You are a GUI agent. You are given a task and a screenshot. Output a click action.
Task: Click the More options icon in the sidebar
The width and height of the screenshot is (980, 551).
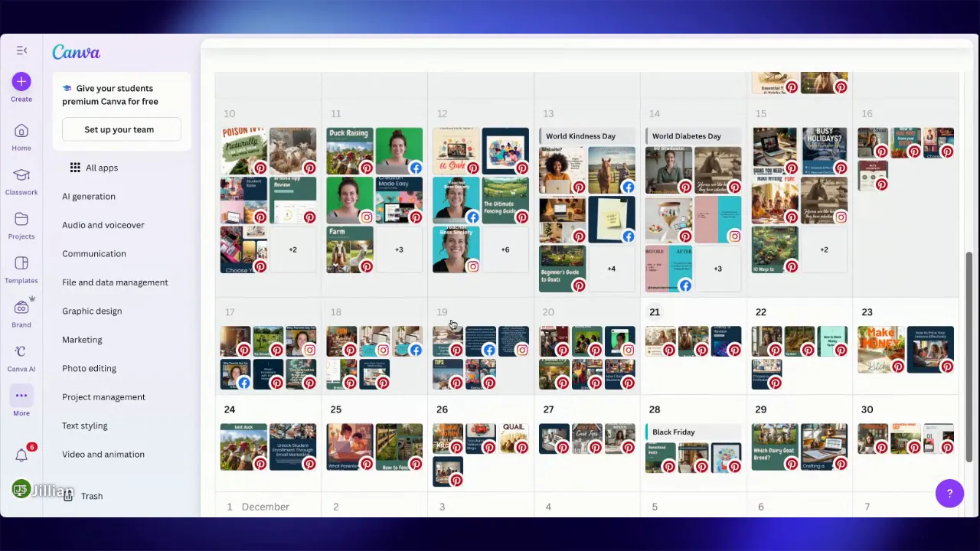(x=21, y=396)
